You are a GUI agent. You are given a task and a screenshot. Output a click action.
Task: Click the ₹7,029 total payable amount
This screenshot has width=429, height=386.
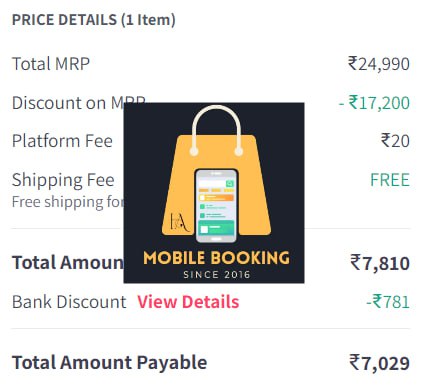coord(379,363)
